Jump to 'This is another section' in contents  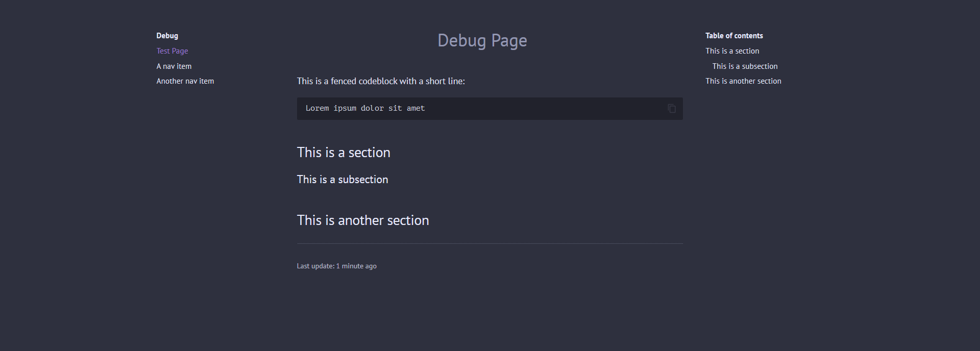tap(743, 81)
